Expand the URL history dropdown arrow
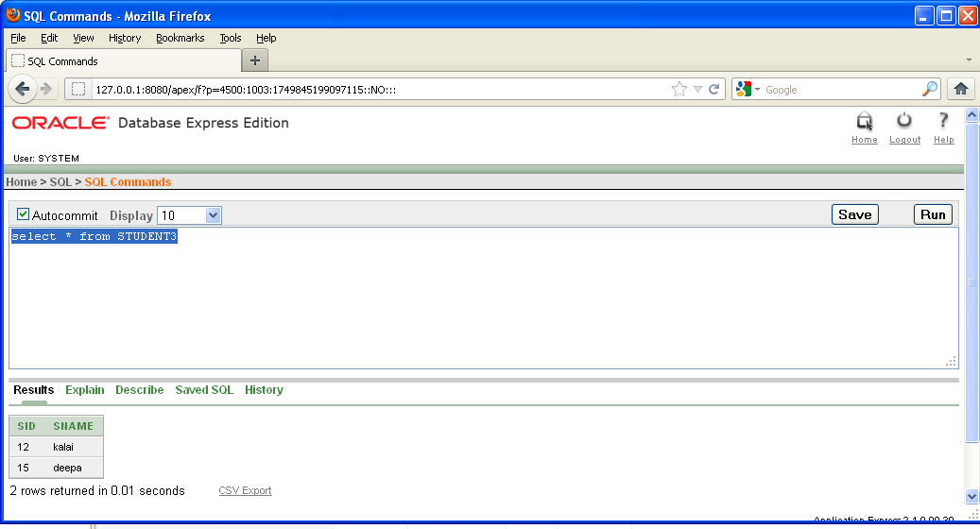This screenshot has height=529, width=980. [697, 90]
